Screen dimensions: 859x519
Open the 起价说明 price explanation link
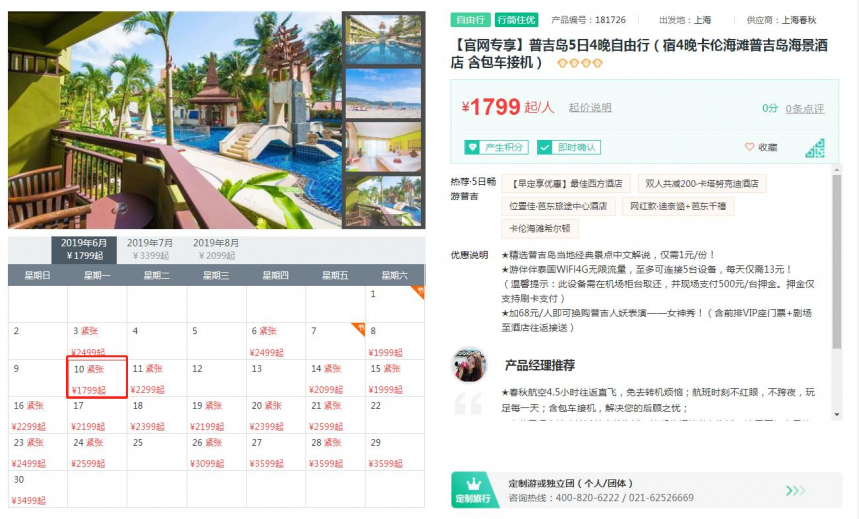(590, 107)
